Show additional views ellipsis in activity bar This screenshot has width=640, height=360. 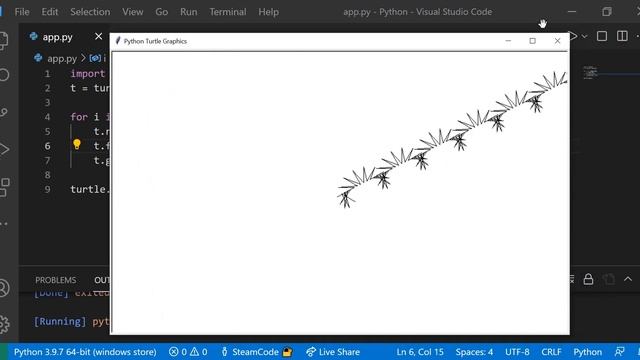pos(3,224)
